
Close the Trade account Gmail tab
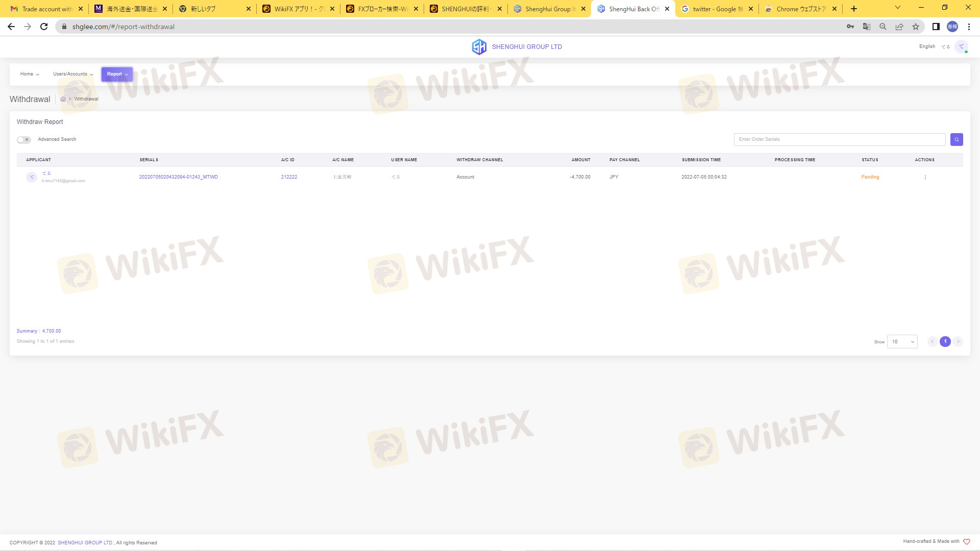[81, 9]
